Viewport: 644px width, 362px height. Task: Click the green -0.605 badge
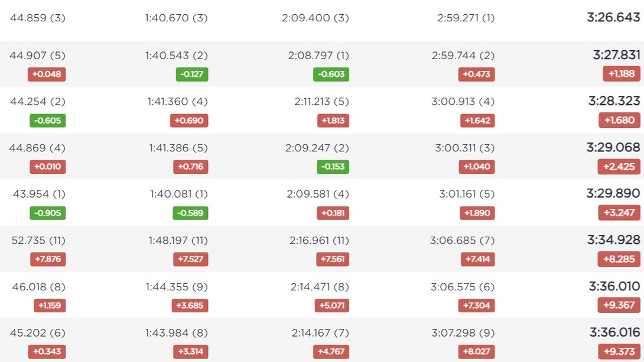[x=48, y=121]
